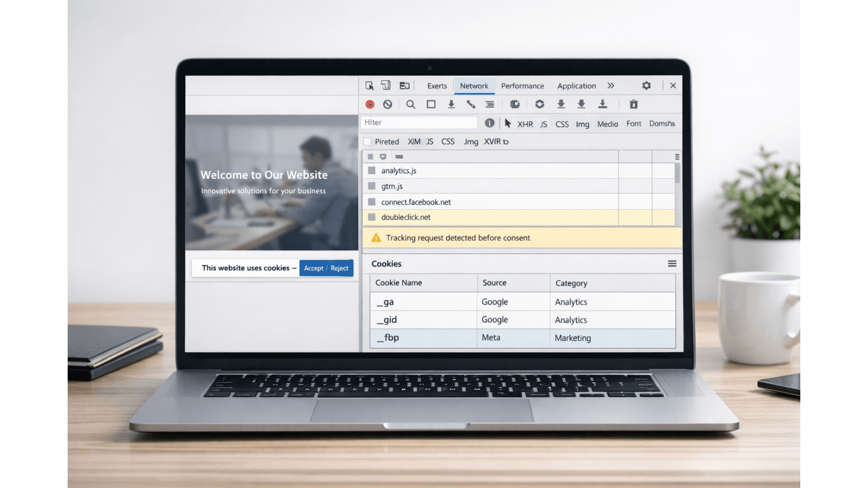
Task: Toggle the Pireted checkbox
Action: pos(367,141)
